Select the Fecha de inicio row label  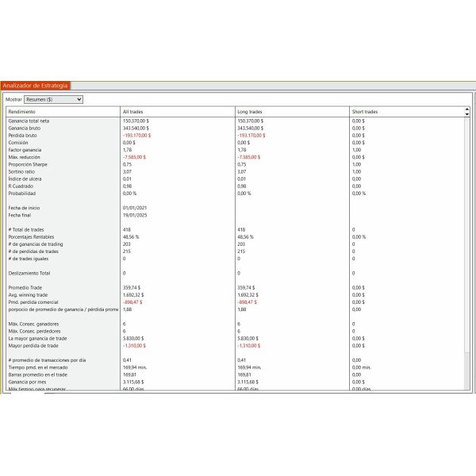pos(24,208)
